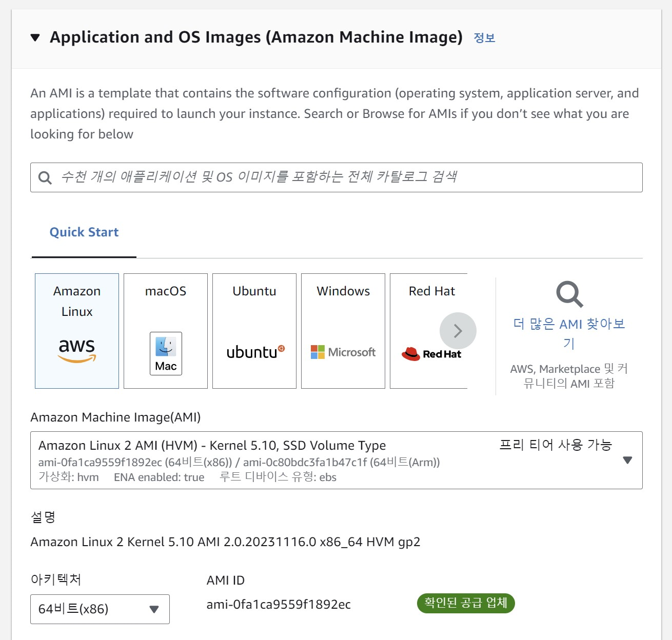This screenshot has width=672, height=640.
Task: Show more OS options with the chevron arrow
Action: tap(458, 331)
